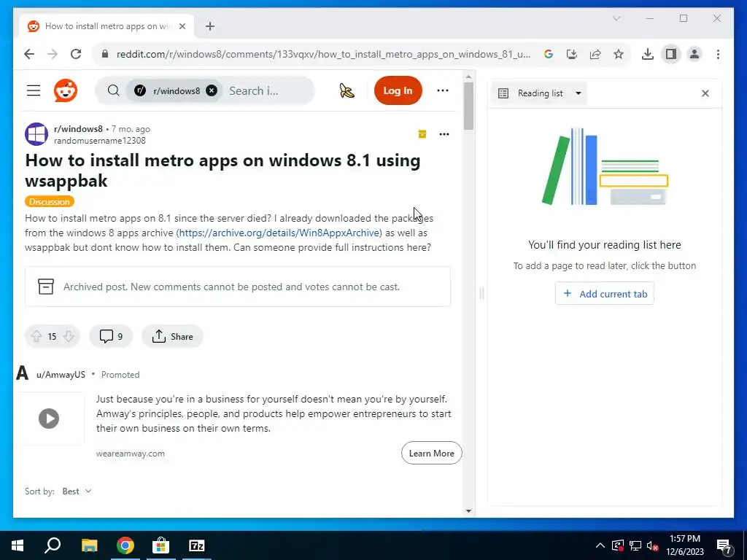
Task: Bookmark this tab with the star icon
Action: 619,54
